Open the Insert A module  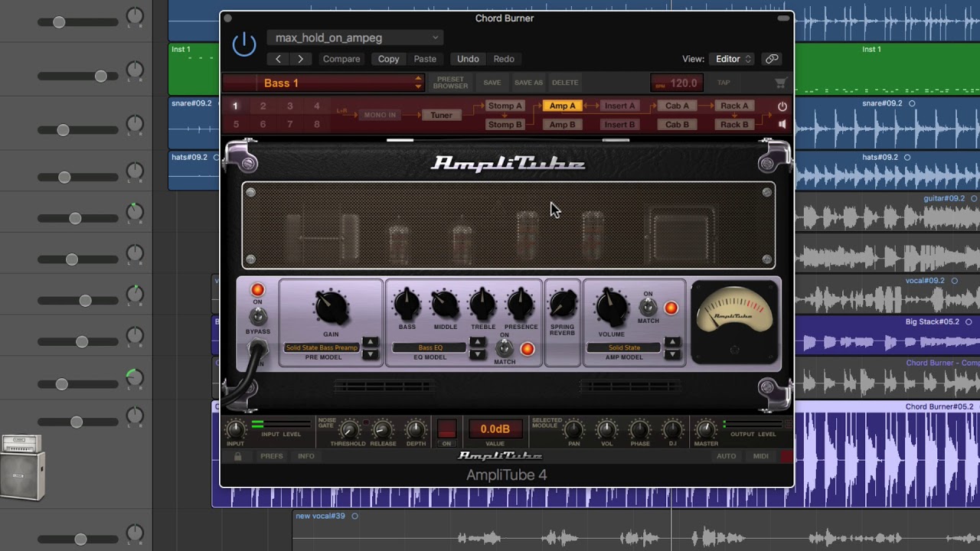tap(619, 106)
